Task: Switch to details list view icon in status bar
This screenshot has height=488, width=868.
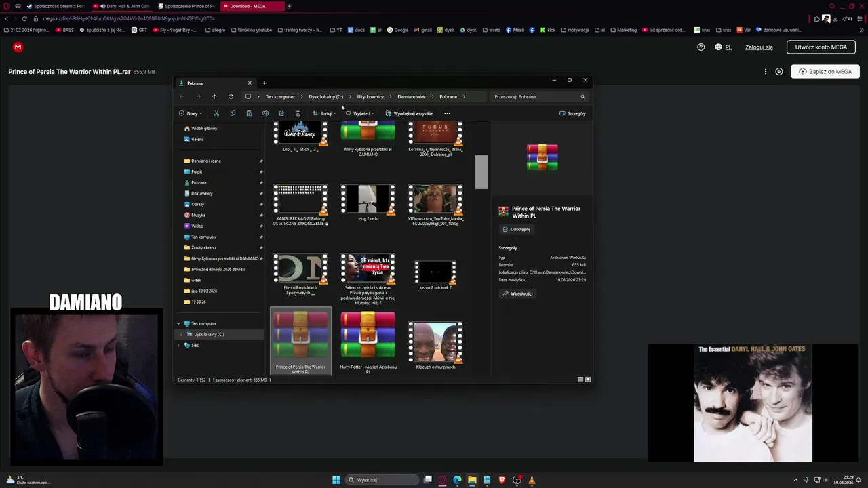Action: (x=580, y=380)
